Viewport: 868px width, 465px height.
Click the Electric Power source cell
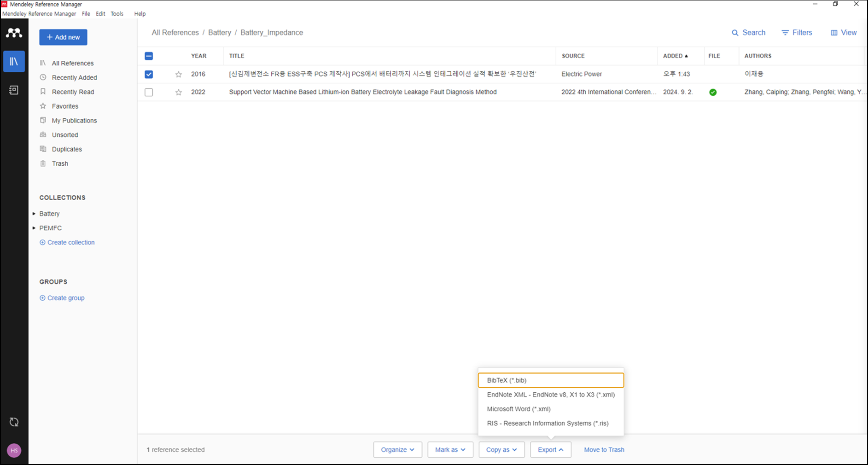[582, 74]
